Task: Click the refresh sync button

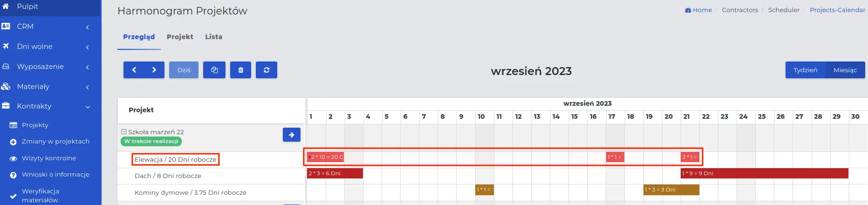Action: [x=267, y=70]
